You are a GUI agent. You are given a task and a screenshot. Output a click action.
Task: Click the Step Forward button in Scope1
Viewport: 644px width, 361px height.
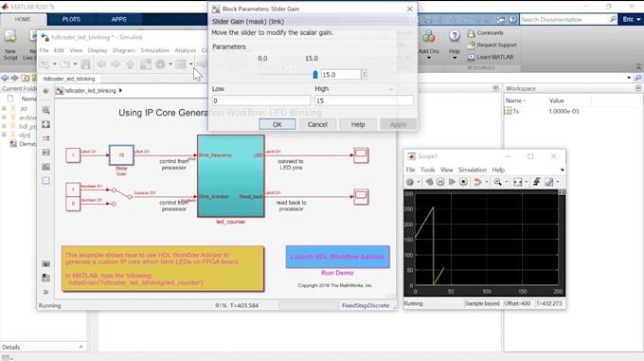[x=452, y=182]
